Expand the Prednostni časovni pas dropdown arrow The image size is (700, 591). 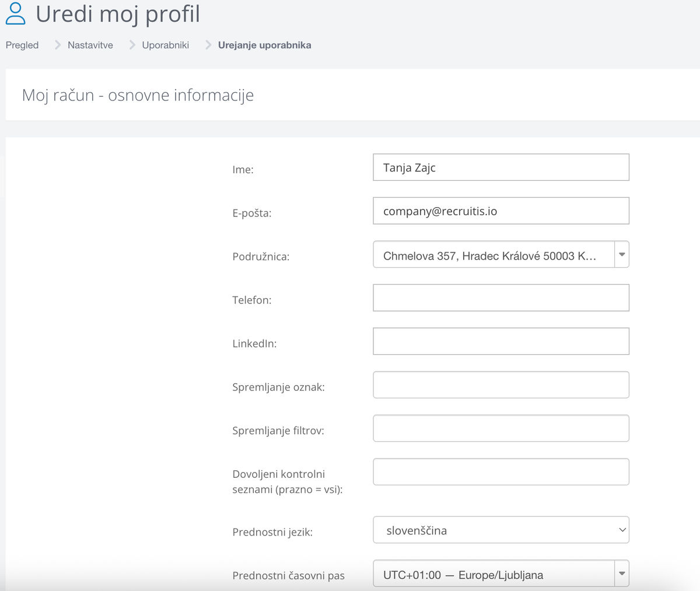pyautogui.click(x=622, y=574)
